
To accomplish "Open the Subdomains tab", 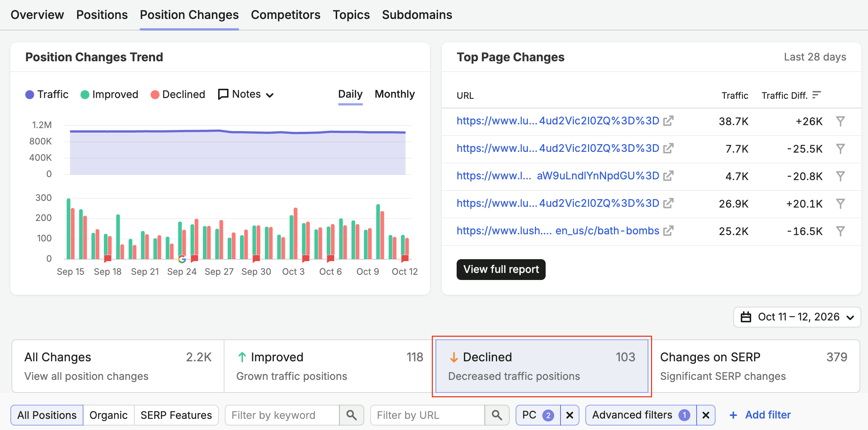I will coord(417,15).
